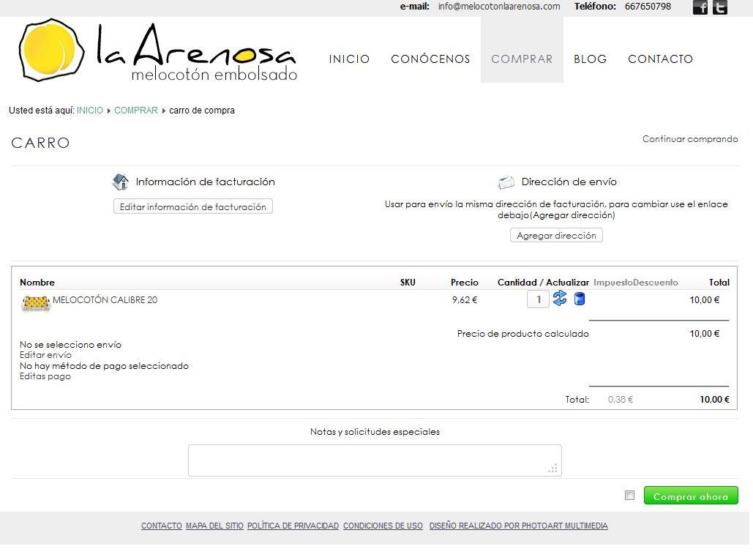Click the shipping address envelope icon

click(506, 182)
